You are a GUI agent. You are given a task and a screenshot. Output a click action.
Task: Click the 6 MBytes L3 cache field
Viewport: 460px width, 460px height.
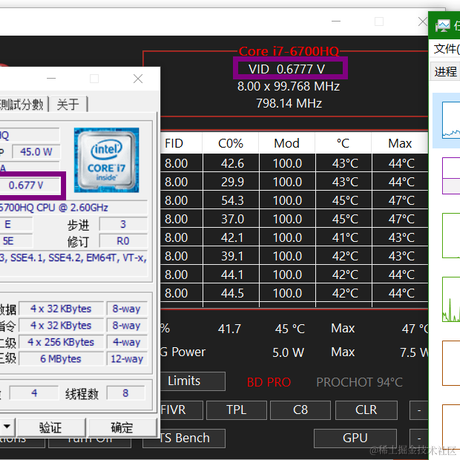click(x=61, y=359)
